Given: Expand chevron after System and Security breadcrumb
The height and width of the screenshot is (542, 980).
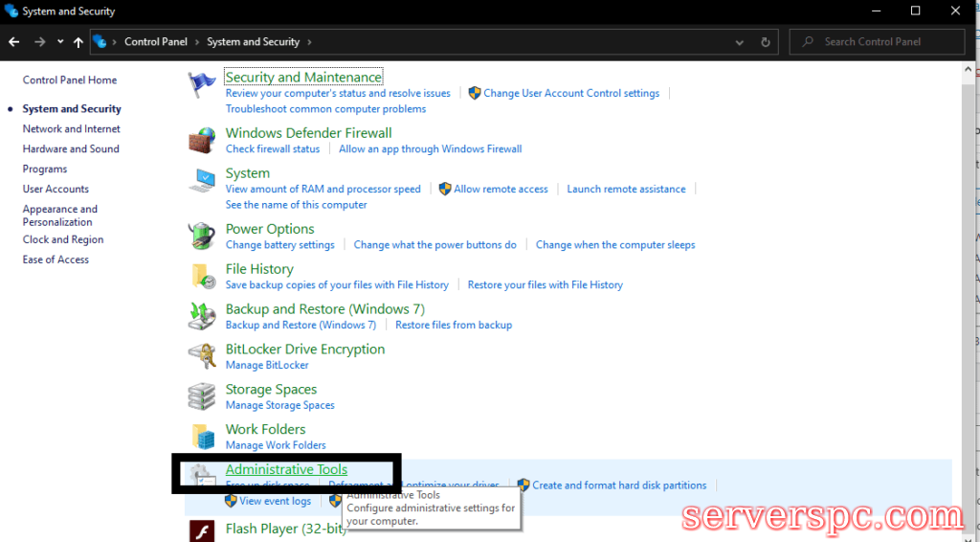Looking at the screenshot, I should pos(310,42).
